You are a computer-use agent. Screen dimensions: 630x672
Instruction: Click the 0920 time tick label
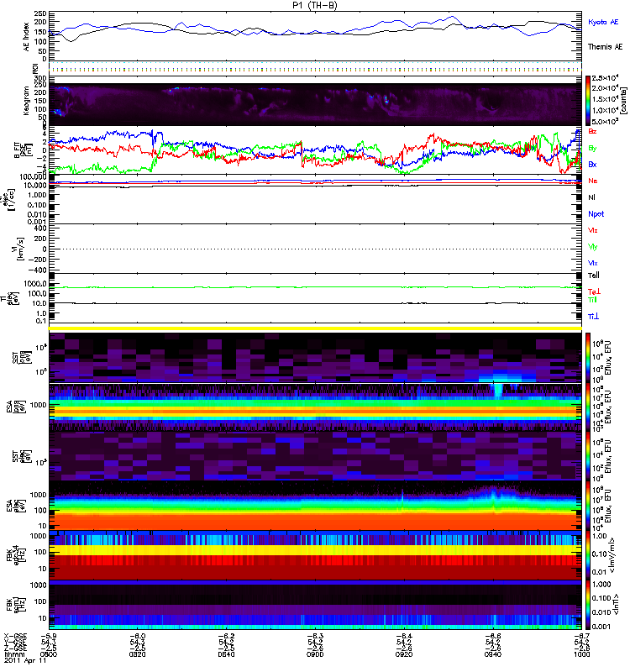404,655
